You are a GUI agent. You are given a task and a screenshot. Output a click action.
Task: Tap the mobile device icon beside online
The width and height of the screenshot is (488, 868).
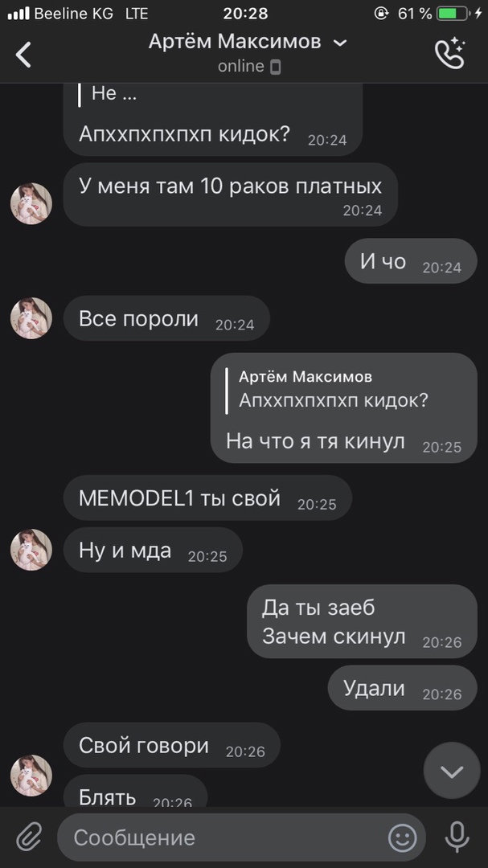275,67
